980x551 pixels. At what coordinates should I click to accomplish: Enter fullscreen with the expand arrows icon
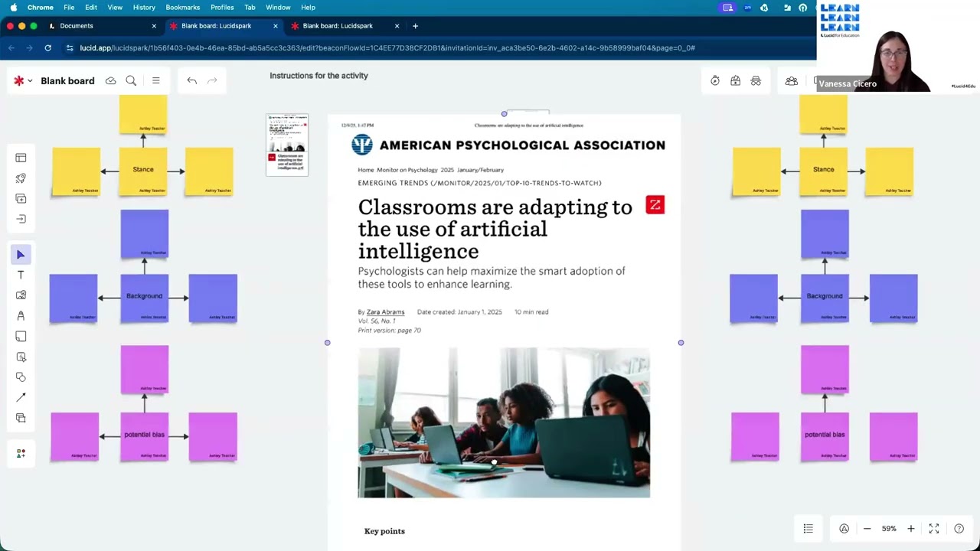[934, 529]
